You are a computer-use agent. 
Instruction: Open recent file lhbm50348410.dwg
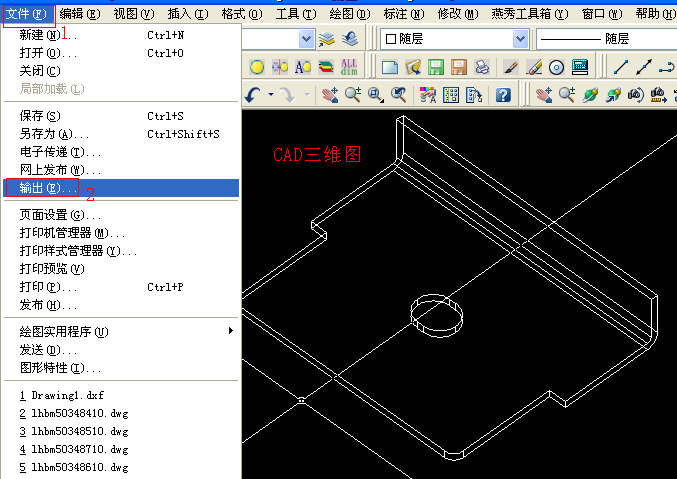pyautogui.click(x=121, y=413)
